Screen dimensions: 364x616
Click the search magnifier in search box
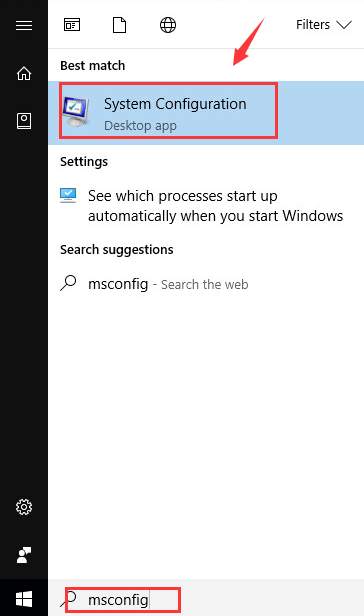pyautogui.click(x=69, y=599)
